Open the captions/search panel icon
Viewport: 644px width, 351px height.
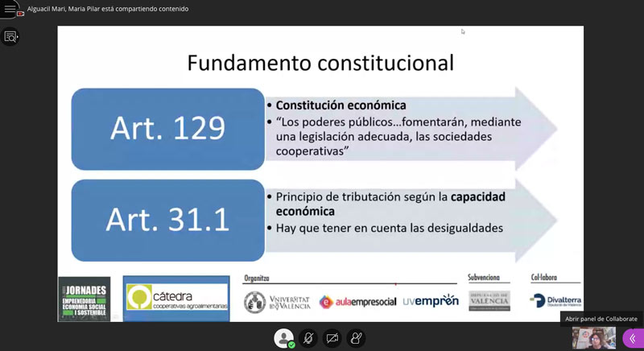click(x=10, y=36)
